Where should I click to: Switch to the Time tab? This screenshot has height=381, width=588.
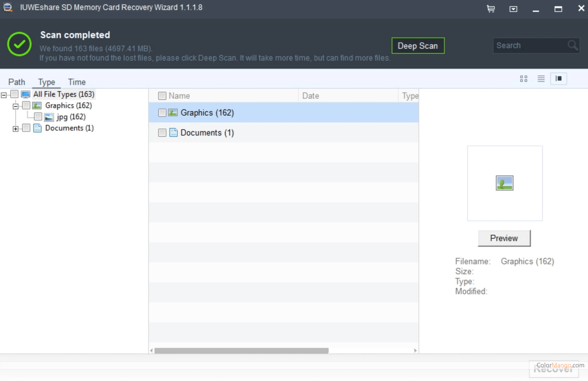coord(77,82)
